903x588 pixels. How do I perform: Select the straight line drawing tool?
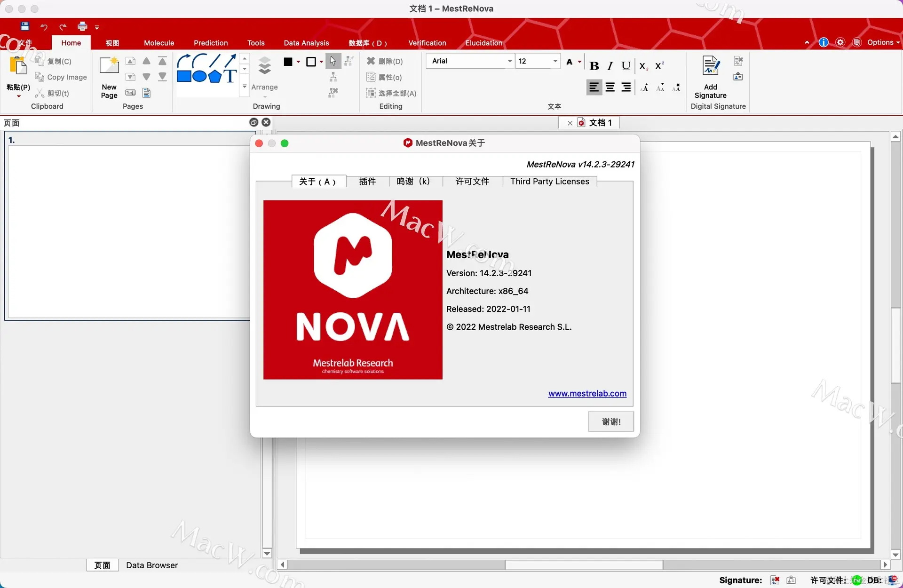214,60
